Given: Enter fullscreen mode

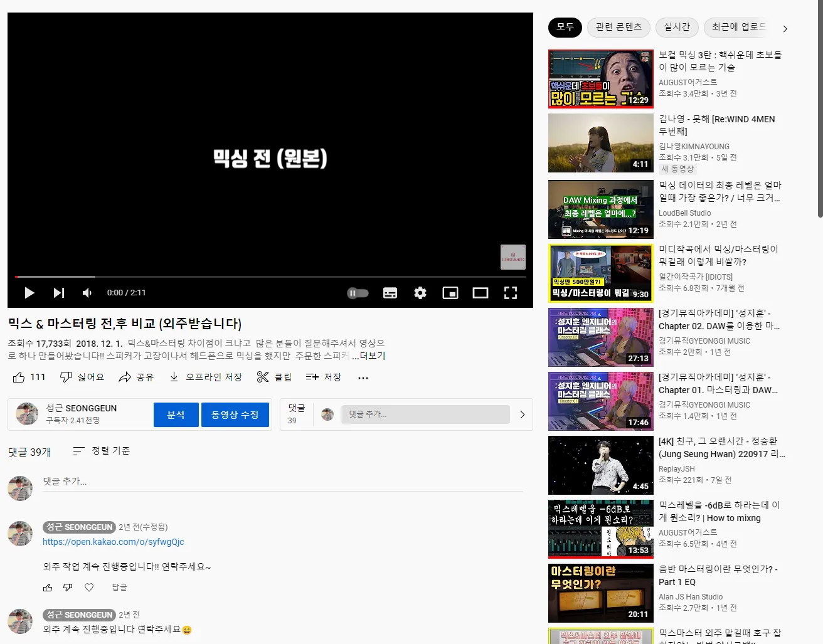Looking at the screenshot, I should pyautogui.click(x=510, y=292).
